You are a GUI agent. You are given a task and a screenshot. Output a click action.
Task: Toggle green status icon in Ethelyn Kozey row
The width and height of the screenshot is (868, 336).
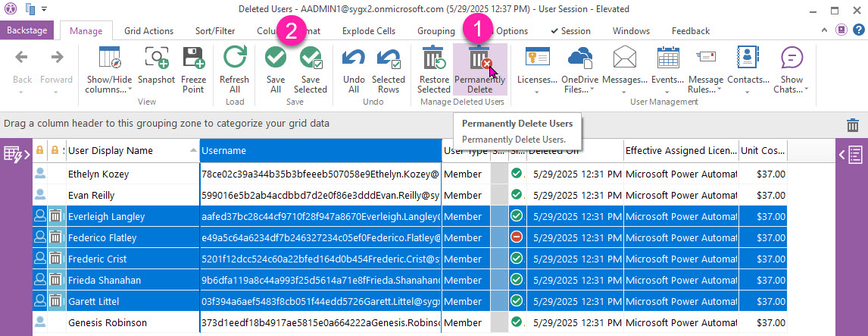pyautogui.click(x=517, y=174)
